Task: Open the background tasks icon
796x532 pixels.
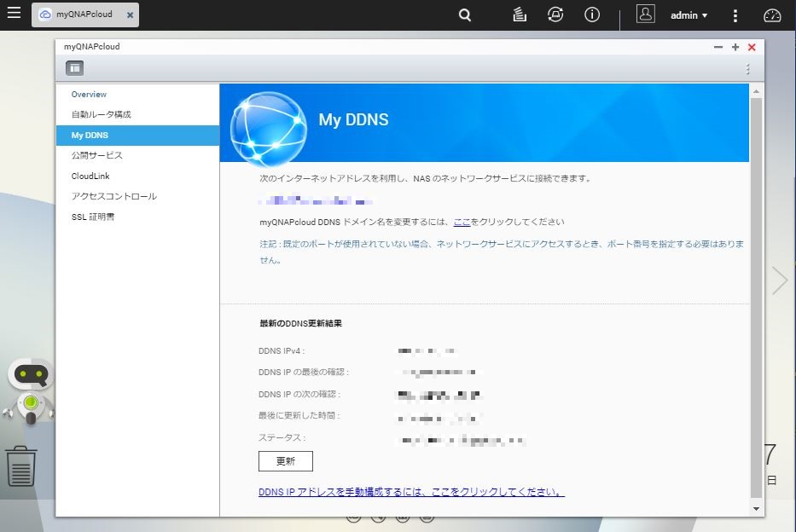Action: point(519,14)
